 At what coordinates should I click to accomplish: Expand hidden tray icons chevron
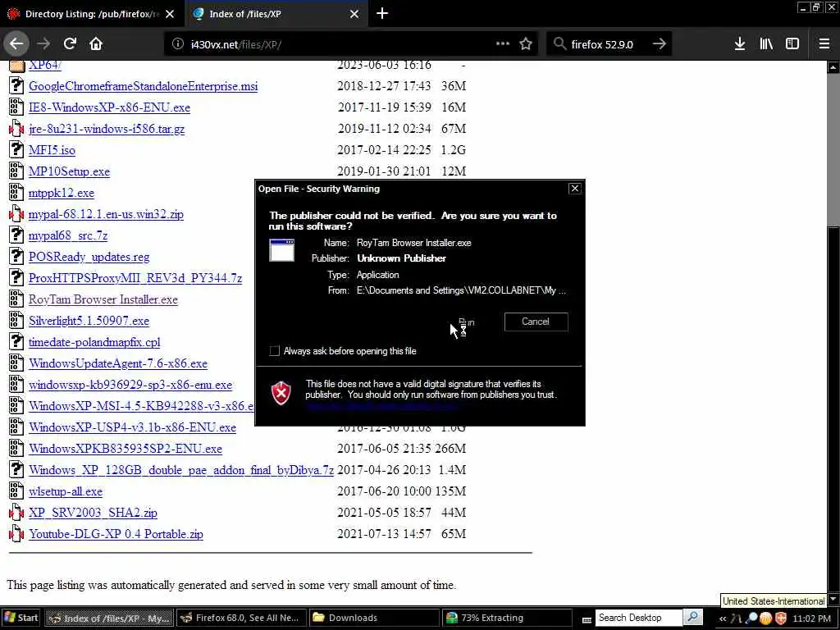722,619
